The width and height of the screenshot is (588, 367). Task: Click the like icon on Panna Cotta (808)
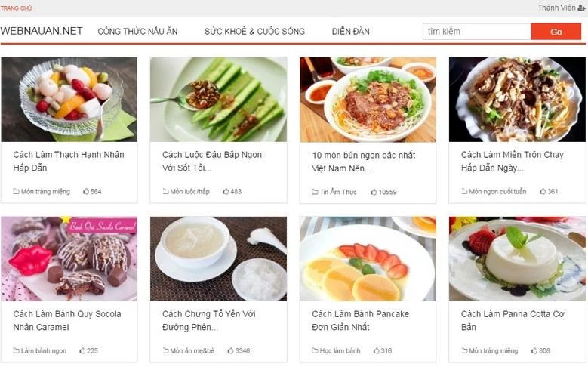pyautogui.click(x=534, y=350)
